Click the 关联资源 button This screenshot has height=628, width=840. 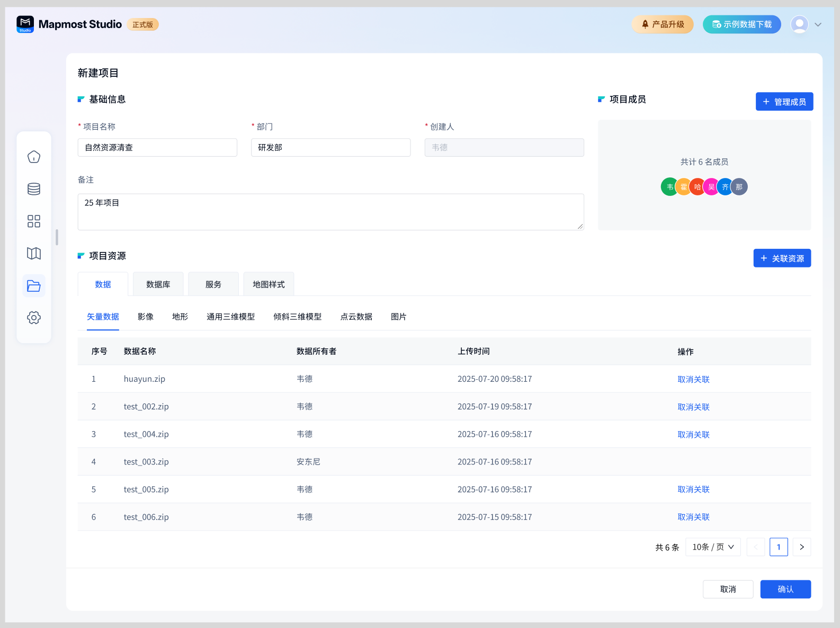click(x=782, y=258)
